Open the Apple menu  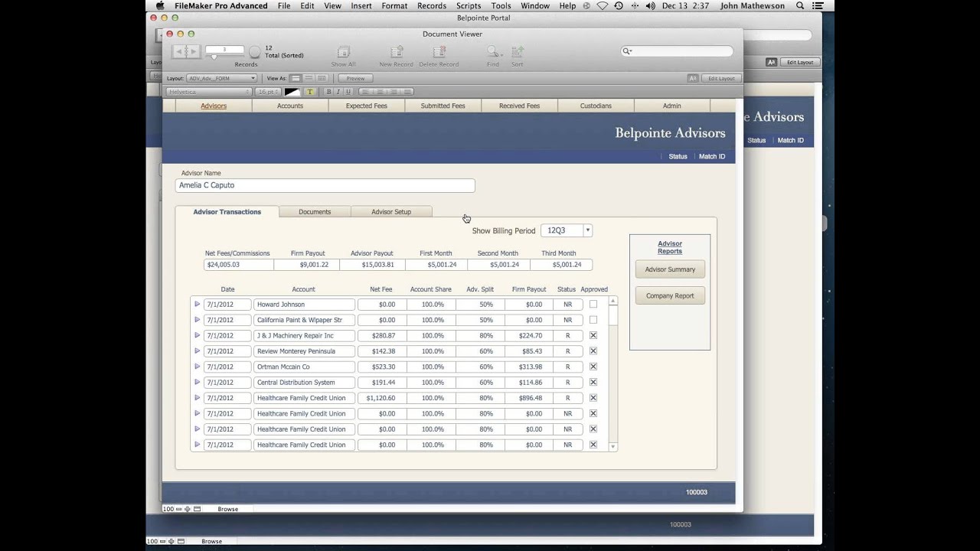click(x=160, y=5)
